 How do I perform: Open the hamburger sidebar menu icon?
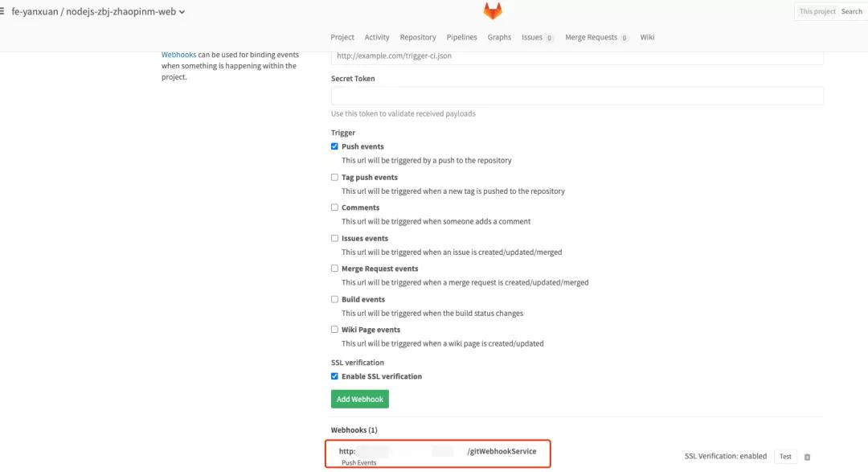click(2, 11)
